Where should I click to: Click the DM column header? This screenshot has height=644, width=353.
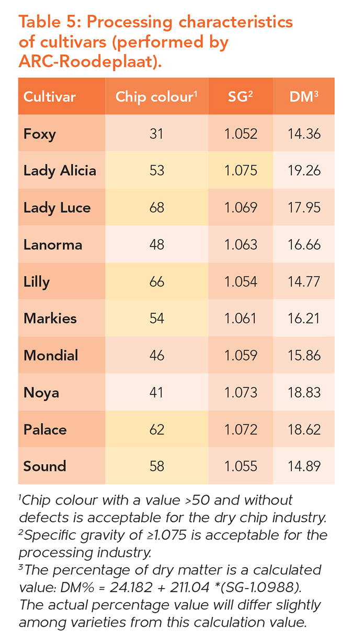(304, 97)
